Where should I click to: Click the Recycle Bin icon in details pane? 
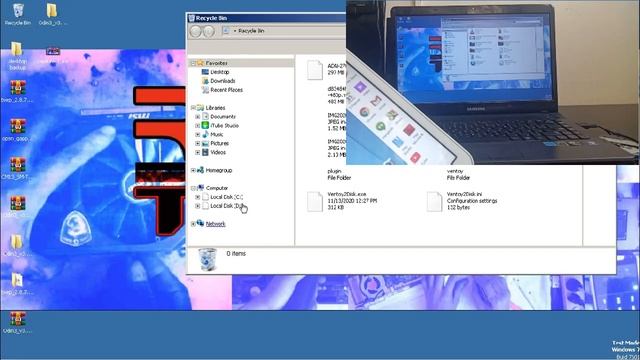pyautogui.click(x=207, y=259)
